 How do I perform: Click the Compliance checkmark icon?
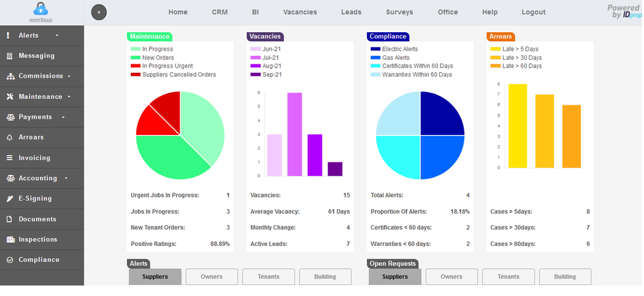(10, 260)
